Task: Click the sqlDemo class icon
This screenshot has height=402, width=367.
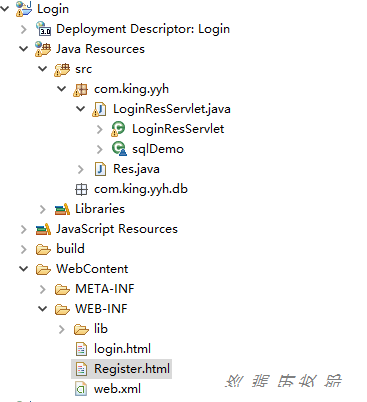Action: (119, 149)
